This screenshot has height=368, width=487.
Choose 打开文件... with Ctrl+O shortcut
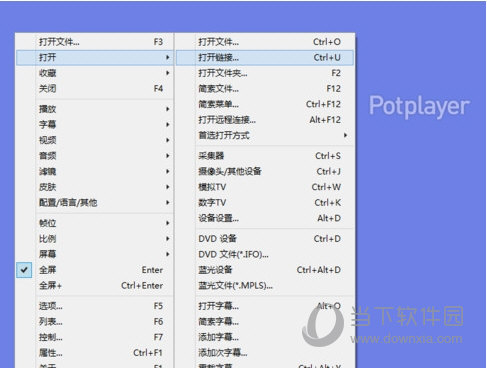265,42
